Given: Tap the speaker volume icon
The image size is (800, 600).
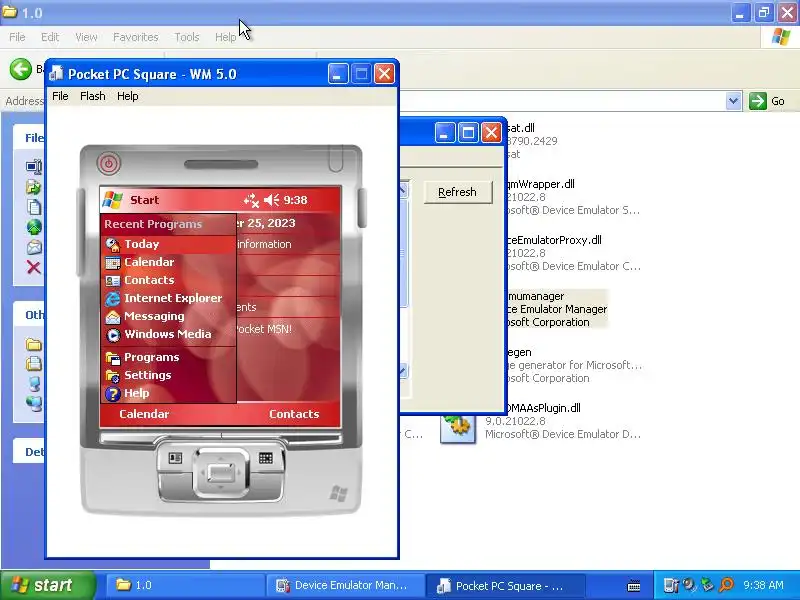Looking at the screenshot, I should coord(271,200).
